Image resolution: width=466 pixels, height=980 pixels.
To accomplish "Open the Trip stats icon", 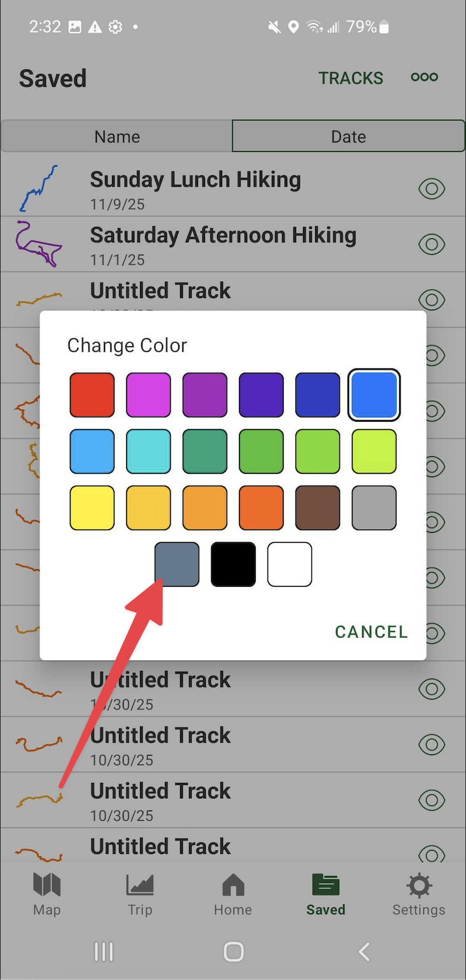I will (x=140, y=885).
